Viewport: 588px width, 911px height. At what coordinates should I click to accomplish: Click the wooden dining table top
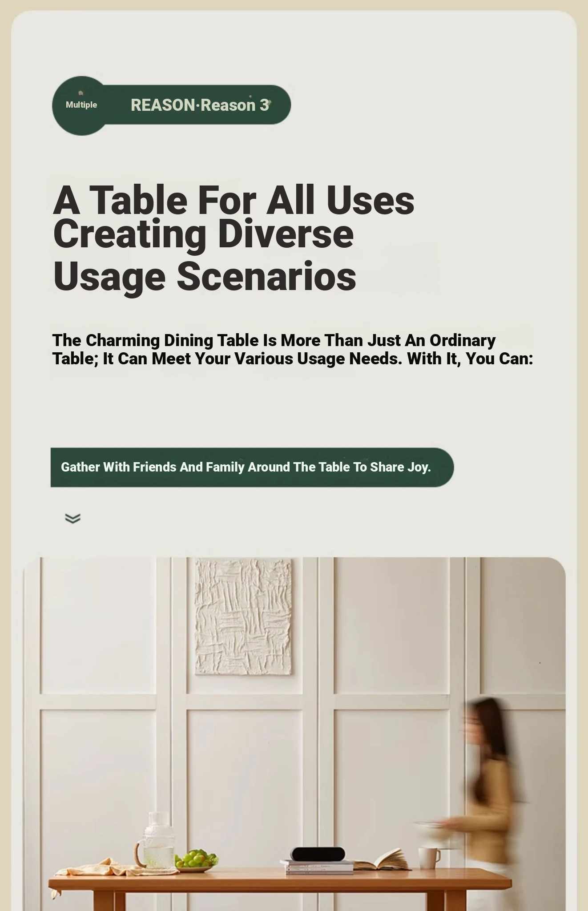click(280, 878)
